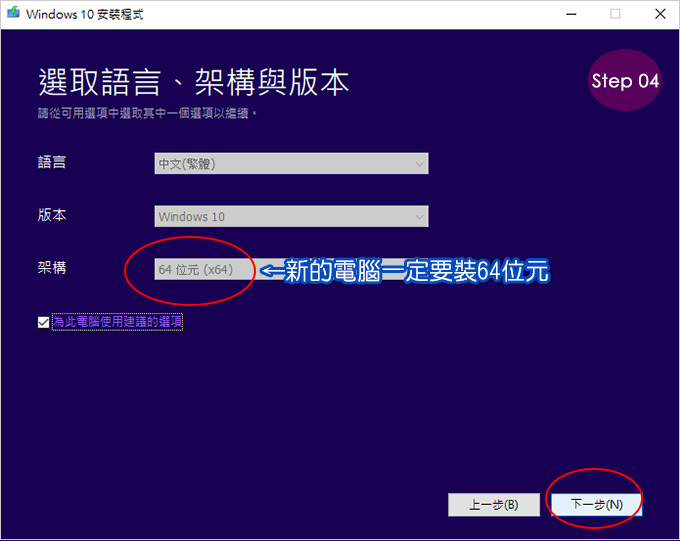Click the Windows 10 安裝程式 title text
The image size is (680, 541).
(x=85, y=14)
